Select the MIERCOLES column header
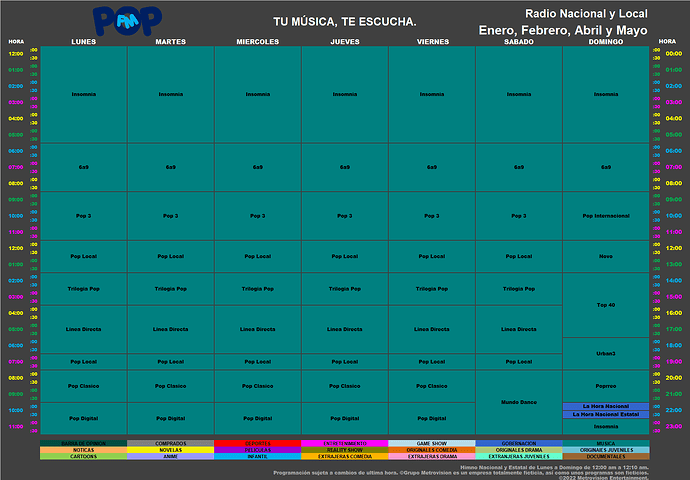The image size is (690, 480). coord(258,42)
